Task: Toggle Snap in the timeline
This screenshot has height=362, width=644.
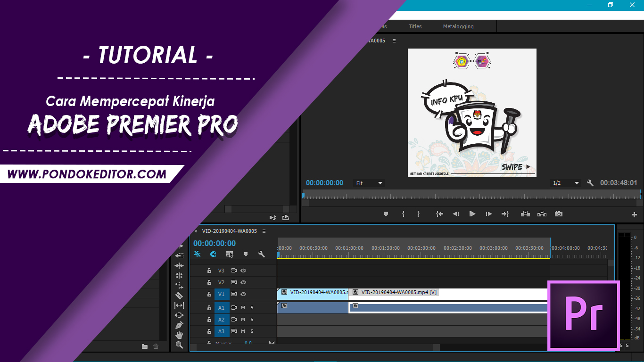Action: (x=213, y=254)
